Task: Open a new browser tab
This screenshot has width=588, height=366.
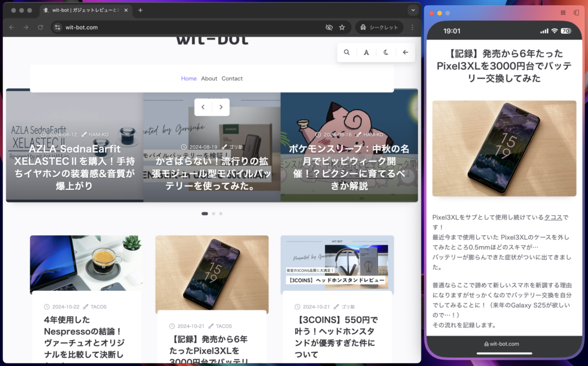Action: point(140,10)
